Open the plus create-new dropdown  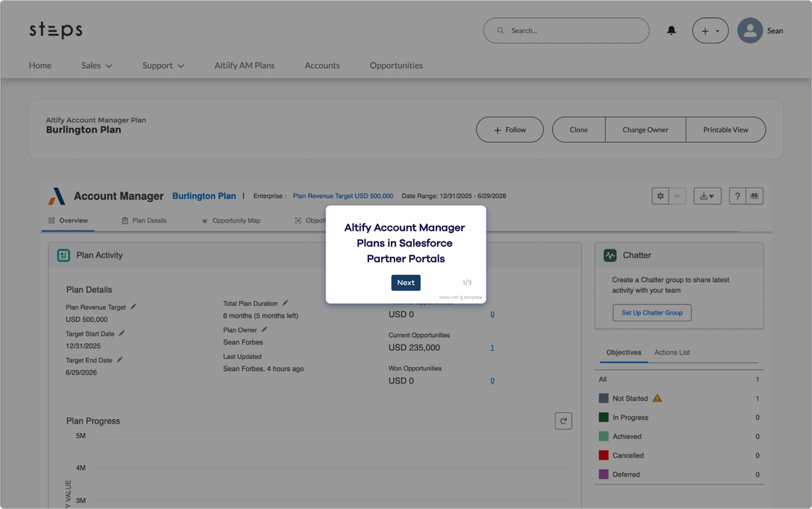coord(710,30)
